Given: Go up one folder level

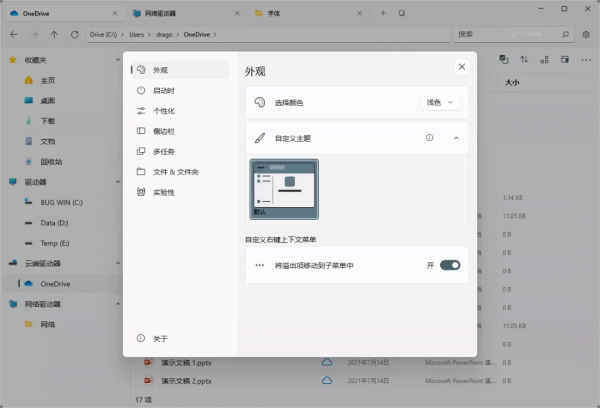Looking at the screenshot, I should coord(54,34).
